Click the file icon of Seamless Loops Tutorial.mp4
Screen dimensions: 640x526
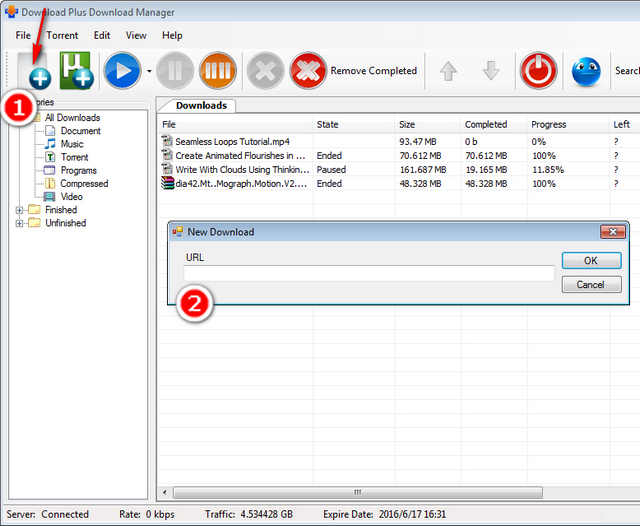pos(167,141)
